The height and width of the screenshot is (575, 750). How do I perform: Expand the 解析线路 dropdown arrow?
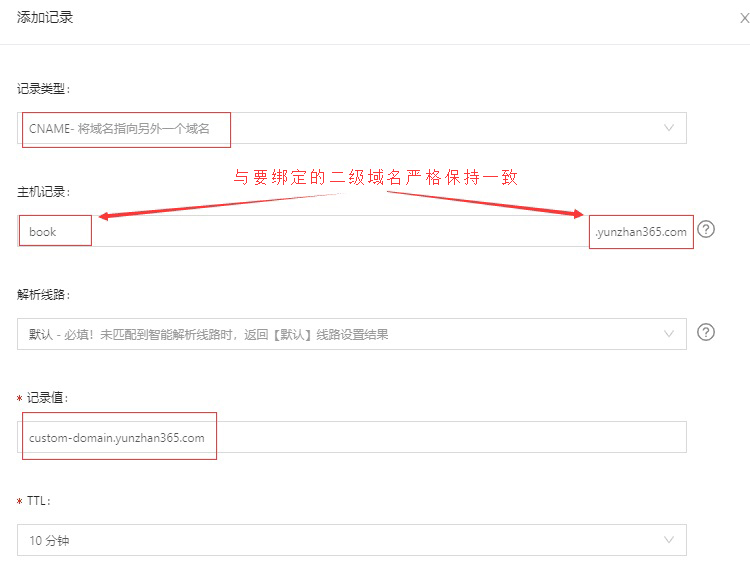tap(669, 334)
